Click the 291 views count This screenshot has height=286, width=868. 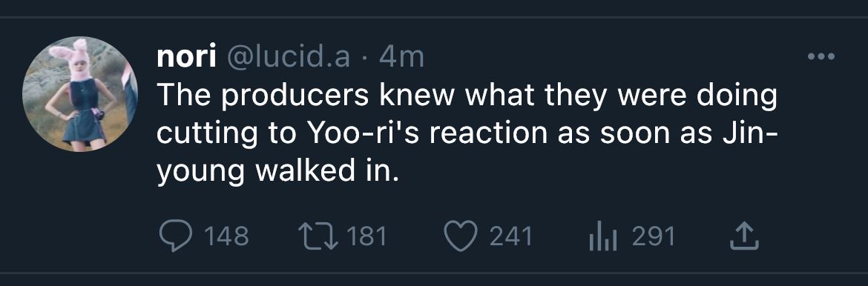point(654,237)
